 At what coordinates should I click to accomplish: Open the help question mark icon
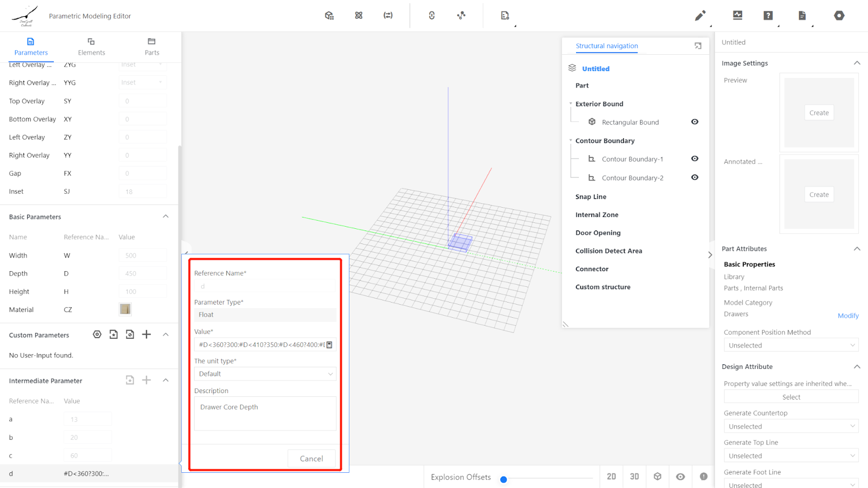coord(768,16)
